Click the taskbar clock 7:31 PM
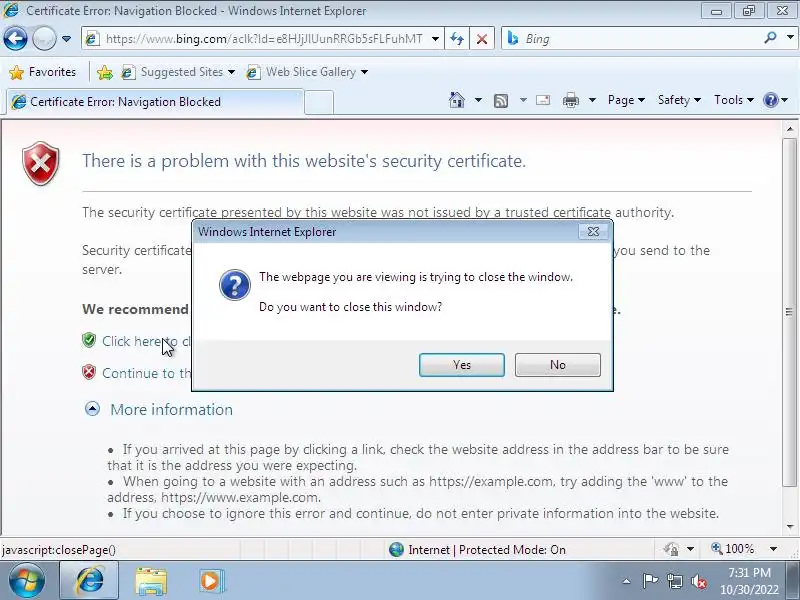The image size is (800, 600). [749, 572]
